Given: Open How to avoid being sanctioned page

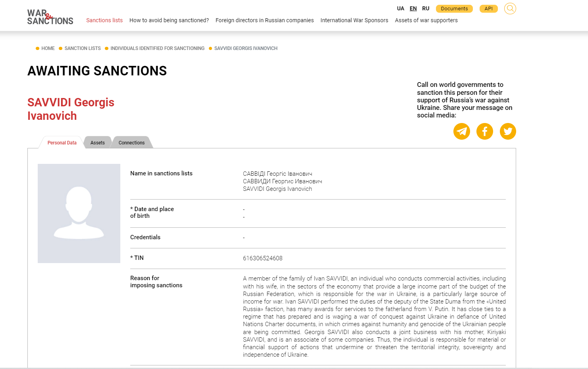Looking at the screenshot, I should click(x=169, y=20).
